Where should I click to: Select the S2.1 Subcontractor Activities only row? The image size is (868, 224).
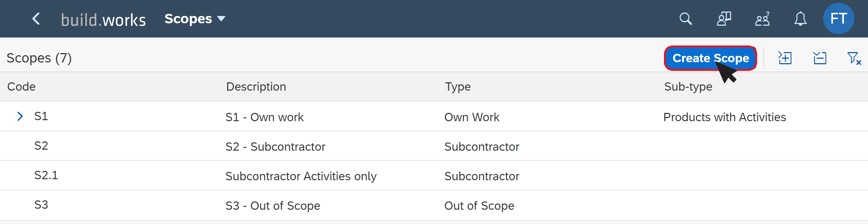tap(301, 176)
